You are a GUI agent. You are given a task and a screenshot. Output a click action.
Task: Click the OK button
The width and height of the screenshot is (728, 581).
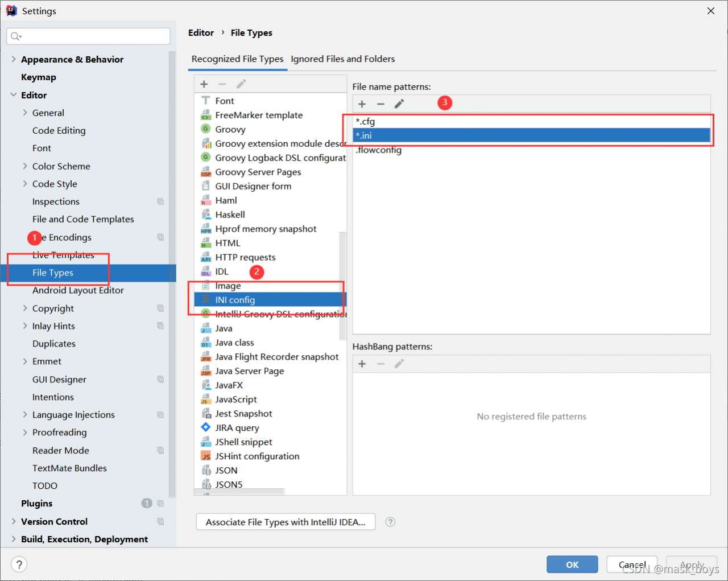tap(572, 564)
